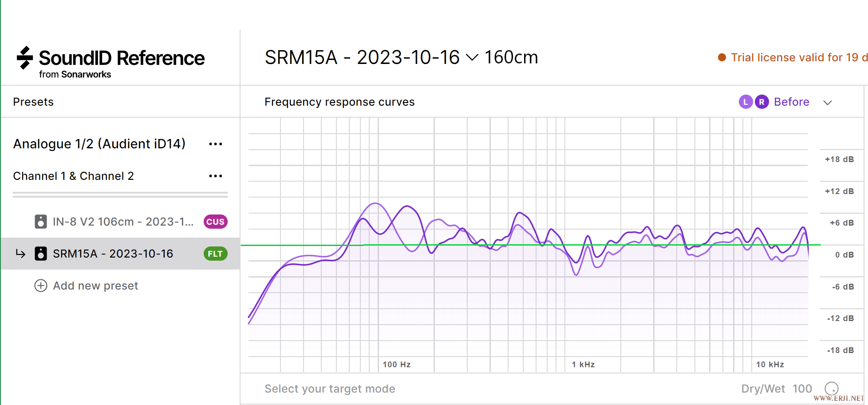Click the Dry/Wet label
Viewport: 868px width, 405px height.
click(763, 389)
